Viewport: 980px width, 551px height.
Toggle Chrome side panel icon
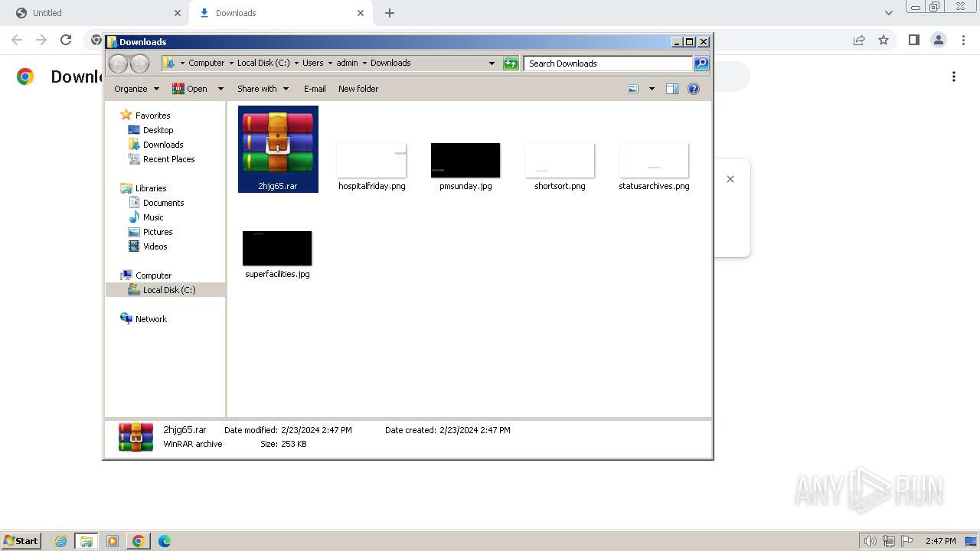click(913, 40)
